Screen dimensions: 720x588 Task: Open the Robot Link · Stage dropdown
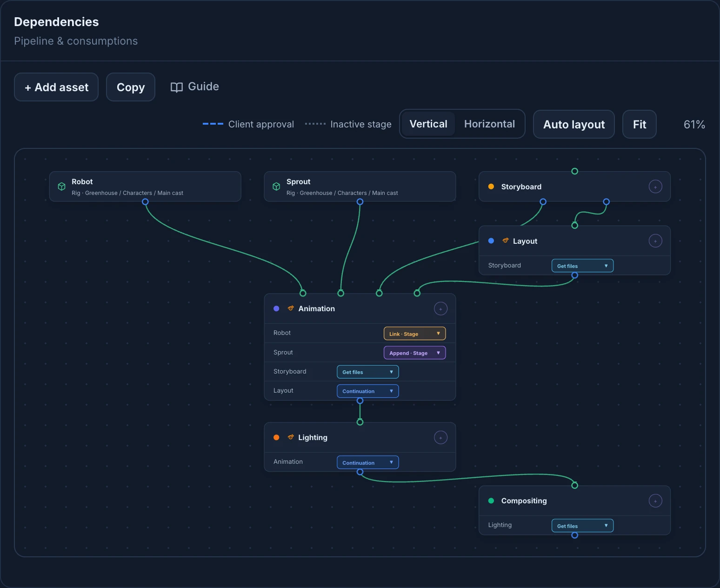coord(414,334)
